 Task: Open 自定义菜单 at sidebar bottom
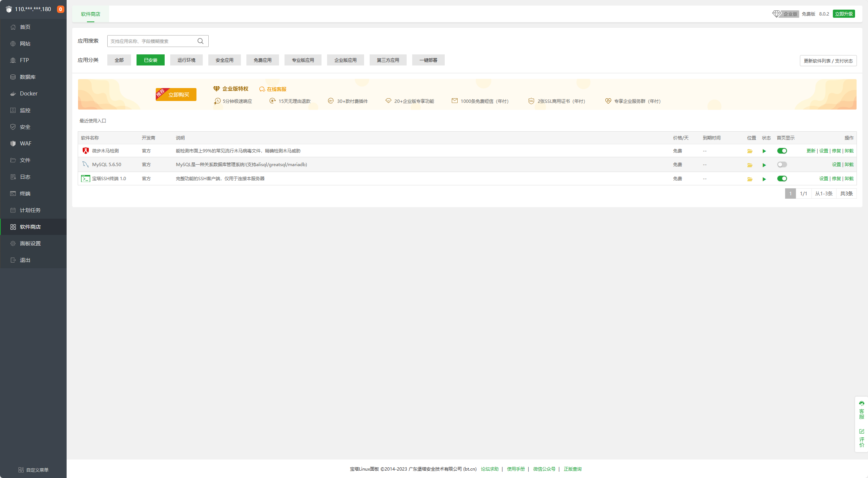point(33,470)
